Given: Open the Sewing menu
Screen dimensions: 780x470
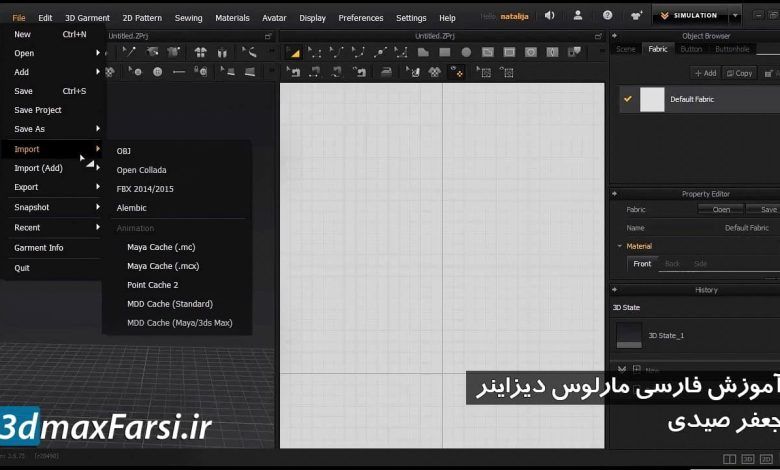Looking at the screenshot, I should (189, 18).
